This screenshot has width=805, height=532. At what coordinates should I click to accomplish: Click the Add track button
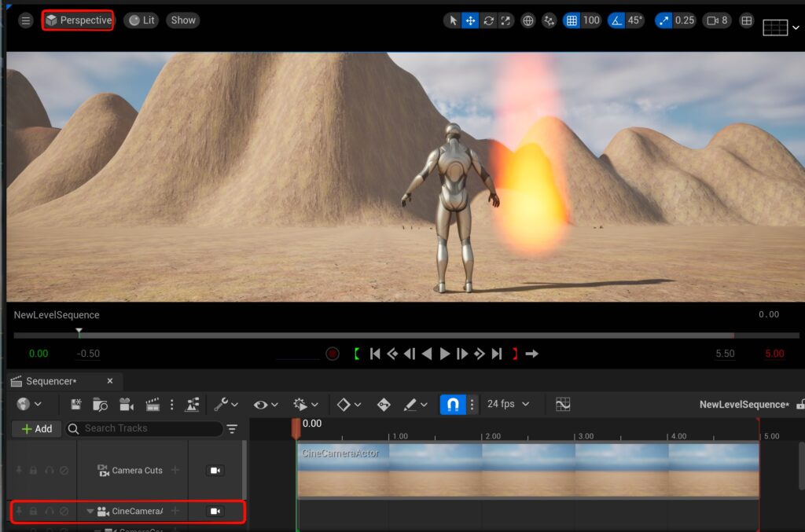tap(36, 428)
